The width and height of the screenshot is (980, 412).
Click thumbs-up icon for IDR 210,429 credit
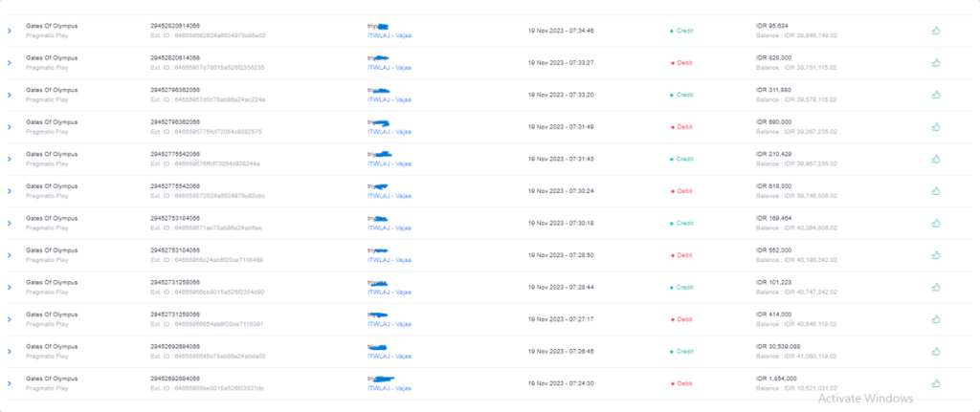tap(936, 159)
